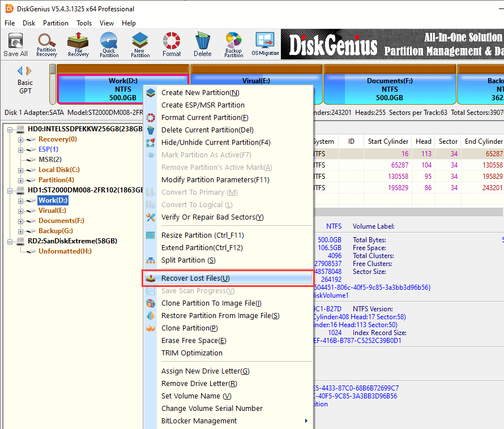Open the Tools menu
The width and height of the screenshot is (504, 429).
(x=84, y=23)
